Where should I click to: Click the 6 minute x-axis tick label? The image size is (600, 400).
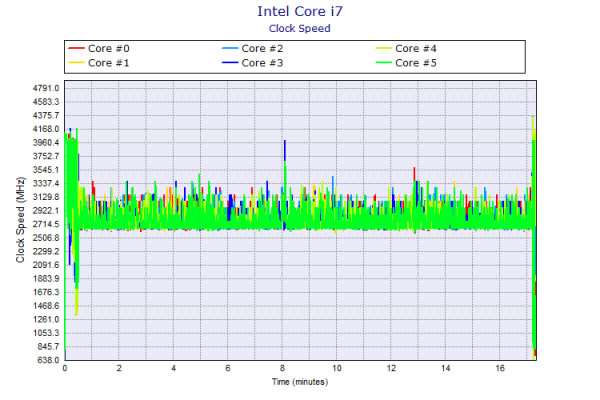(x=228, y=368)
